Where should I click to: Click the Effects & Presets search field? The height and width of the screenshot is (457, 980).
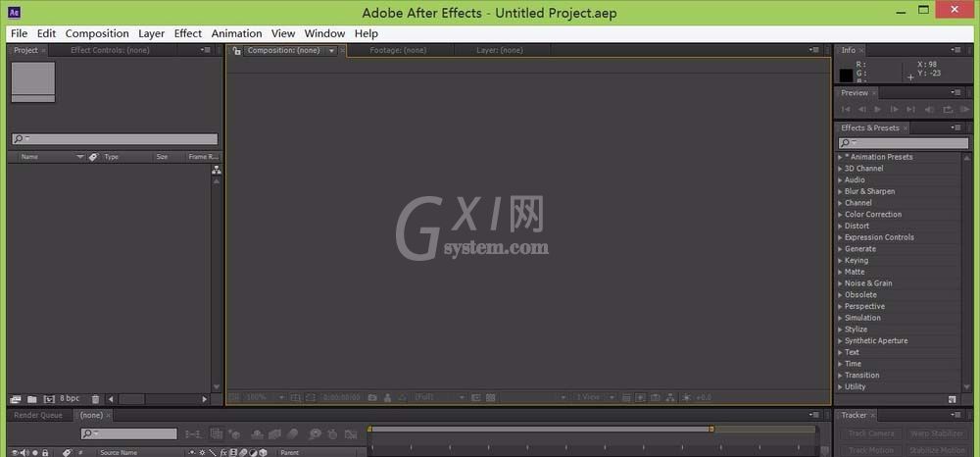coord(904,143)
